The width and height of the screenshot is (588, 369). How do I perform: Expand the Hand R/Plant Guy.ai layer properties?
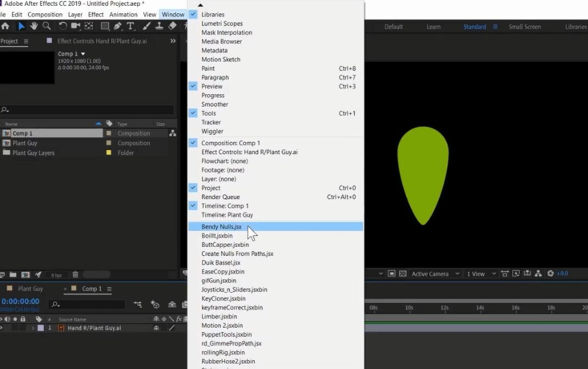point(32,328)
